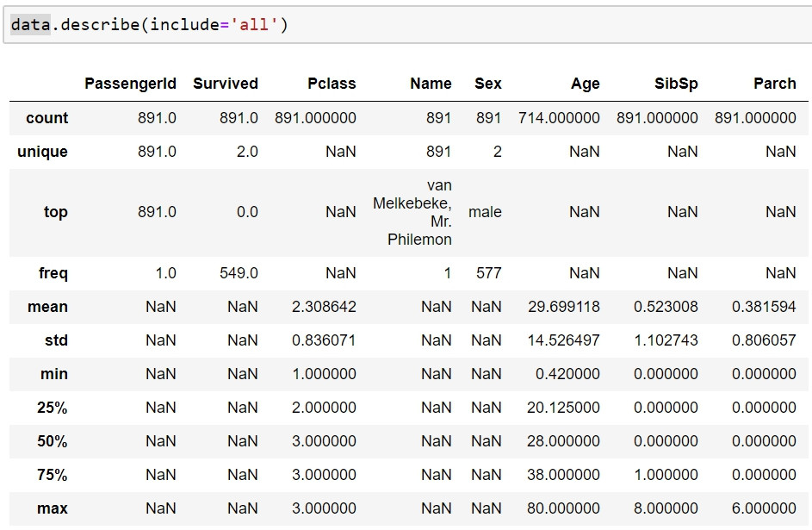Select the SibSp column header
Viewport: 812px width, 530px height.
(676, 84)
